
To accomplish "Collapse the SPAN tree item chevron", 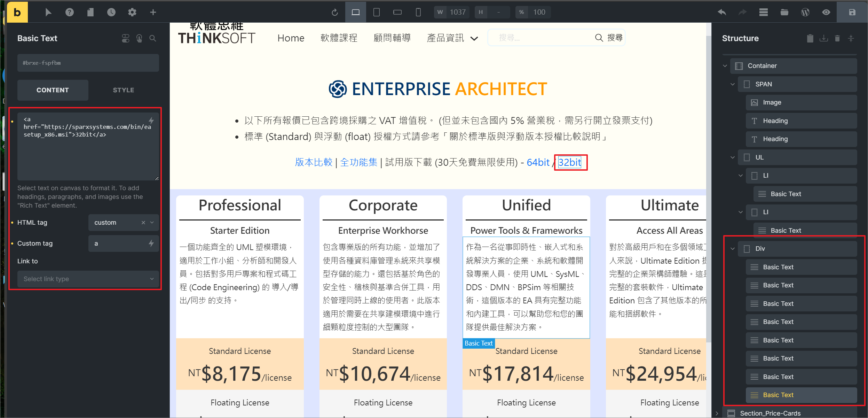I will click(x=733, y=84).
